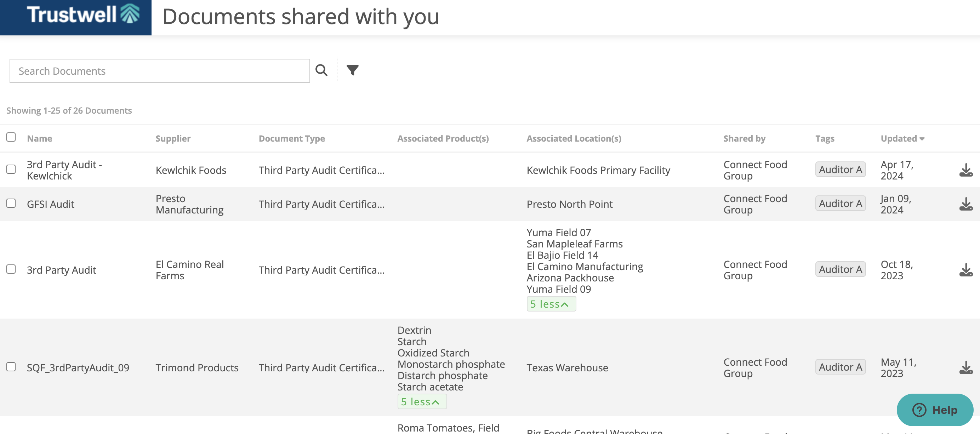Click the Shared by column header

coord(744,138)
